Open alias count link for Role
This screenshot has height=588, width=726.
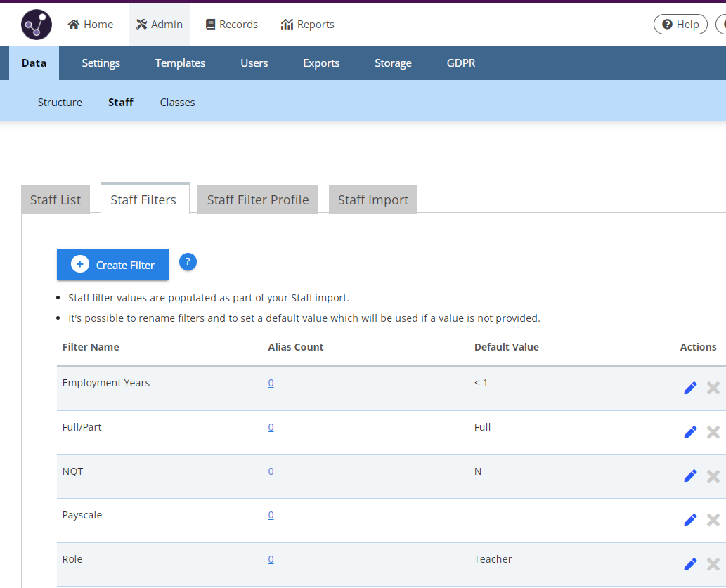tap(271, 559)
